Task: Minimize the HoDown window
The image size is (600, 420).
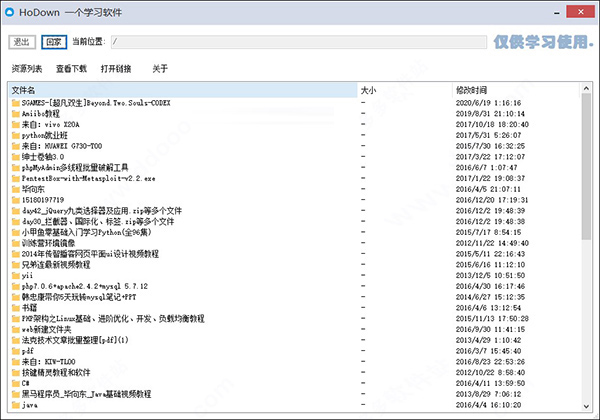Action: click(557, 13)
